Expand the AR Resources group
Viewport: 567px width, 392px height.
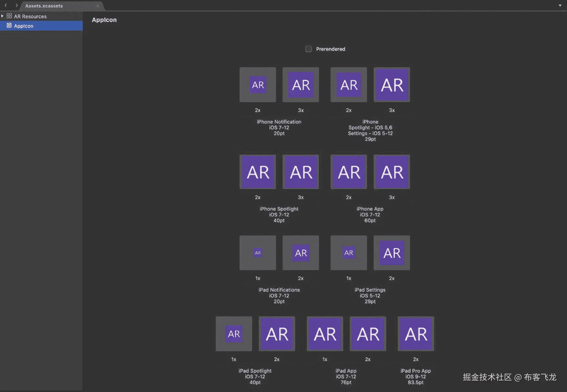click(2, 16)
